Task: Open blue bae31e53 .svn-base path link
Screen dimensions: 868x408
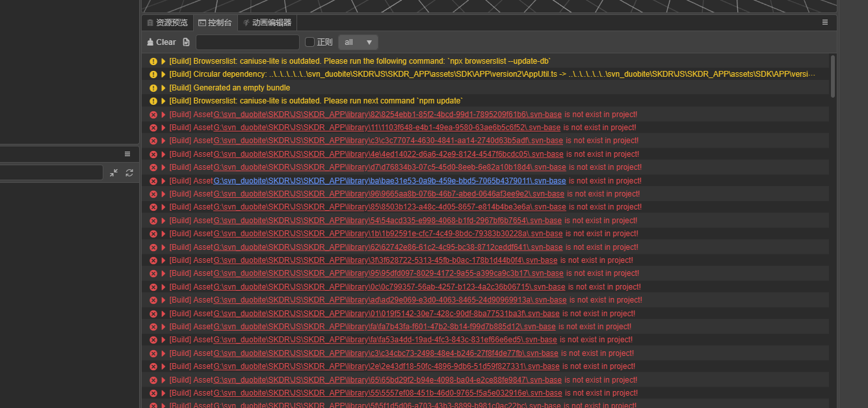Action: pos(389,181)
